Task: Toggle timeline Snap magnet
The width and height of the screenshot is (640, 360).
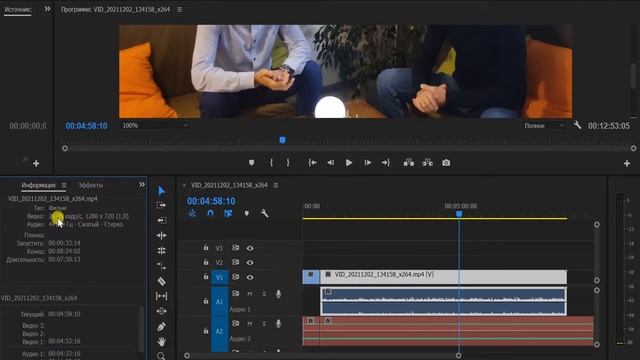Action: [x=210, y=213]
